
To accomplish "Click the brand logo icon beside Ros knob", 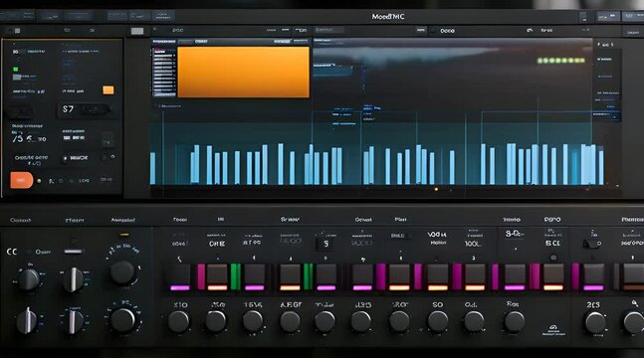I will coord(553,329).
